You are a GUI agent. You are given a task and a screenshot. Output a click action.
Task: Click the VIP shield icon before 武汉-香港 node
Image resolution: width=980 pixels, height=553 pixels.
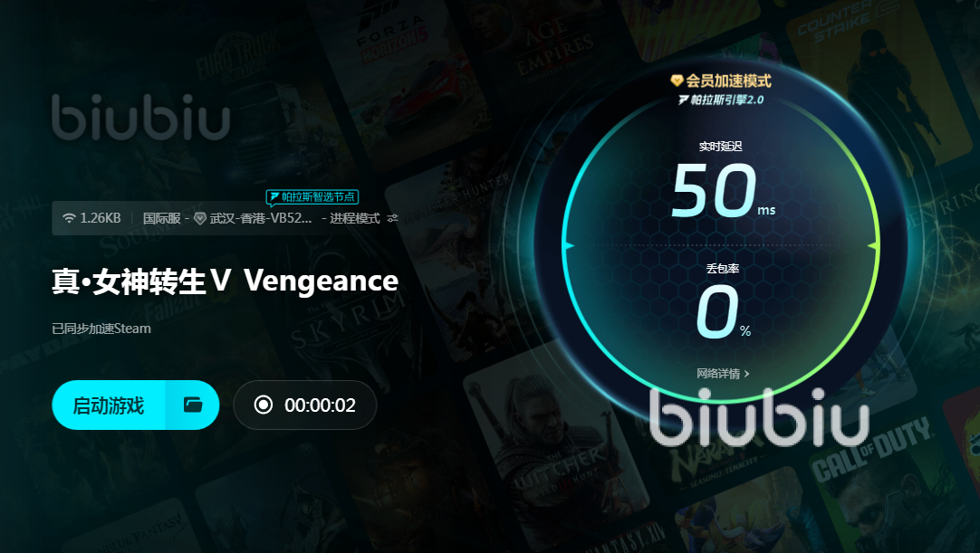(x=200, y=218)
